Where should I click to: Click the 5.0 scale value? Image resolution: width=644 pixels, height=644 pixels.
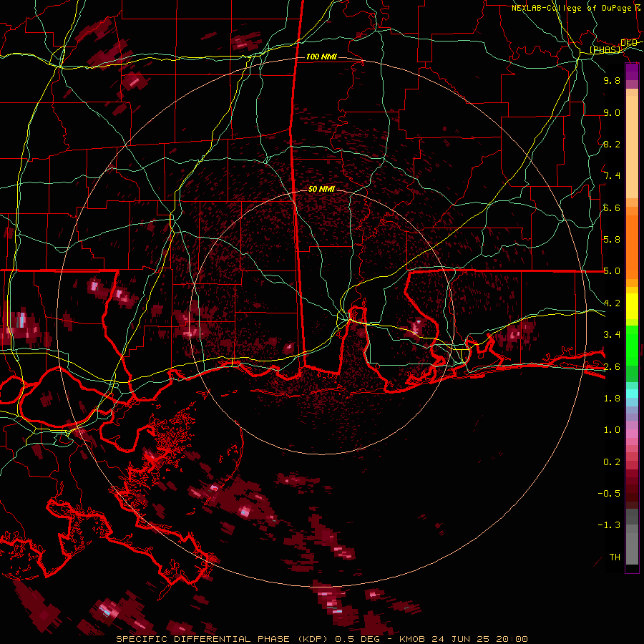coord(612,271)
